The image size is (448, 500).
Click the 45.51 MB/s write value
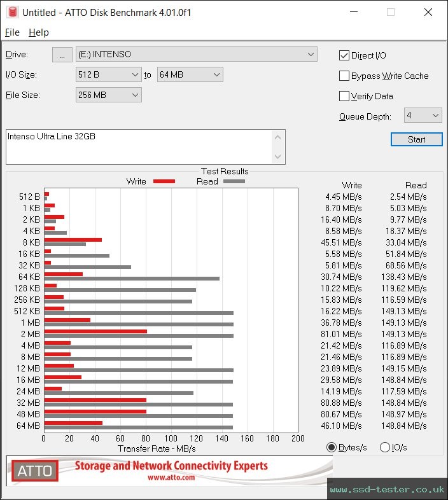341,242
